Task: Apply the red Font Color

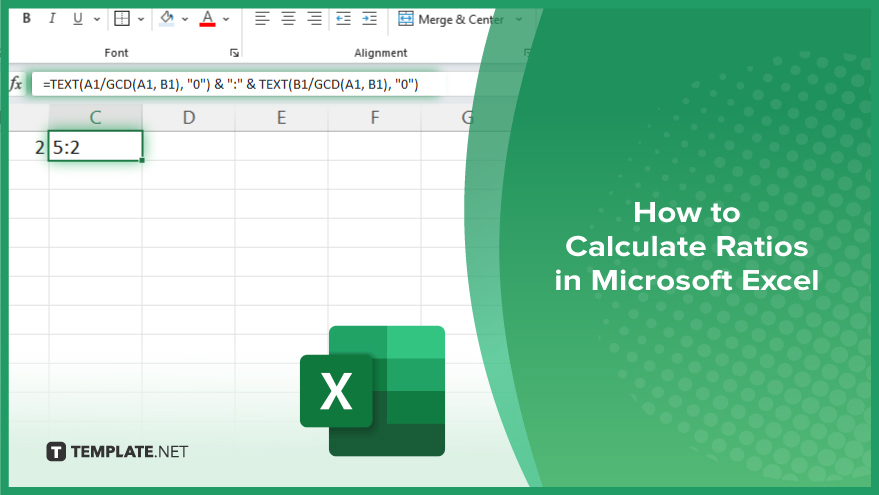Action: (207, 18)
